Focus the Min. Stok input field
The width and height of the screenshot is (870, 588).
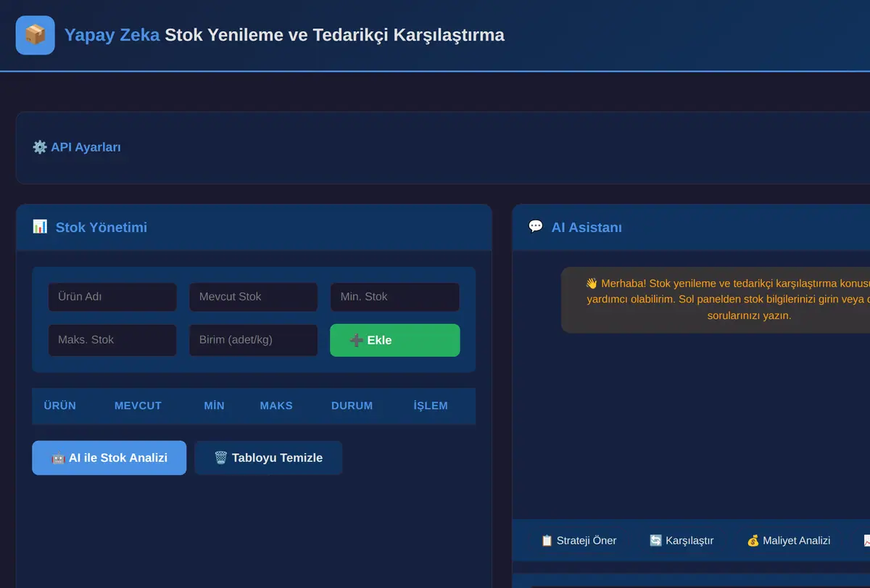(394, 297)
